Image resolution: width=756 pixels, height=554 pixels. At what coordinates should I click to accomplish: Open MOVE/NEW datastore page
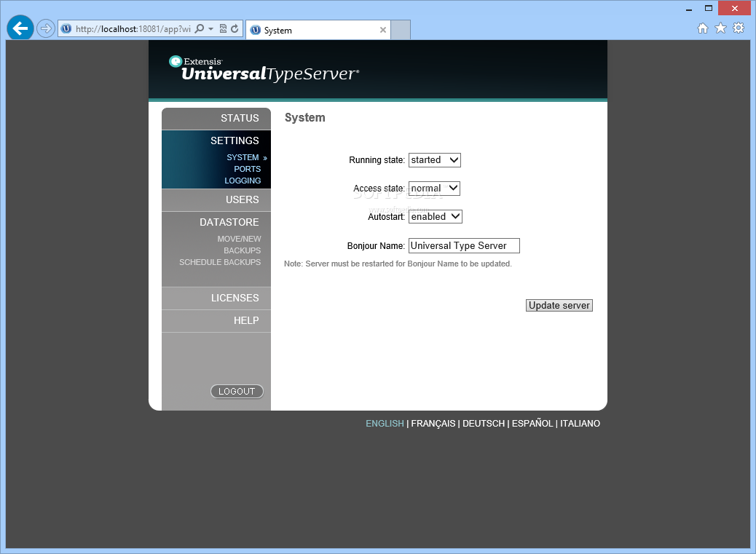[x=239, y=239]
